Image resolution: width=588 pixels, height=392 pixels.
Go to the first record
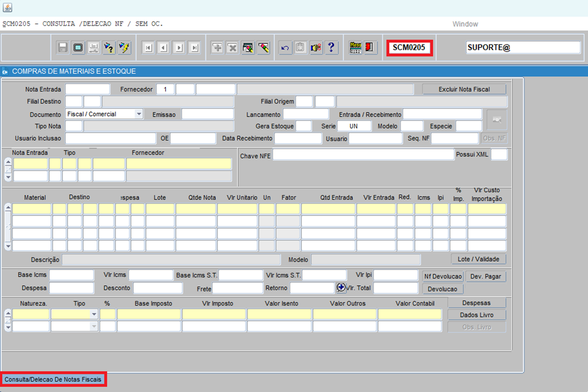coord(148,48)
